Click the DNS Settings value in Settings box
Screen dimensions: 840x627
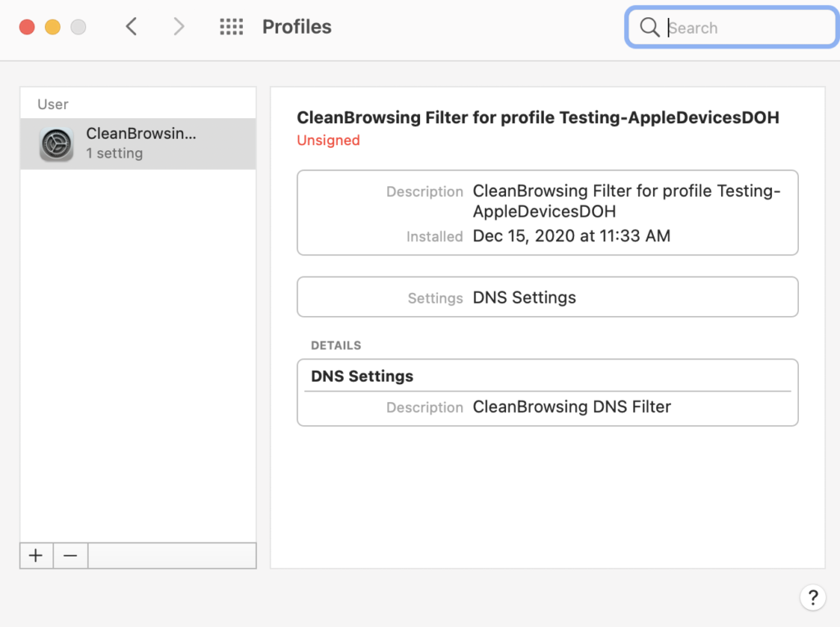[524, 297]
